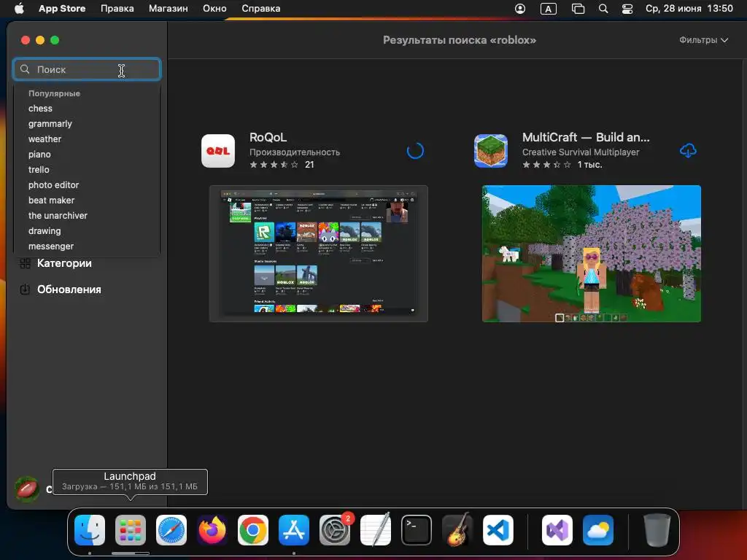The height and width of the screenshot is (560, 747).
Task: Open MultiCraft — Build an... title
Action: coord(586,137)
